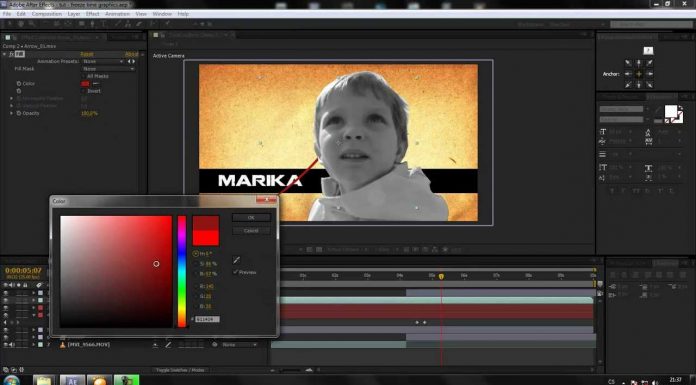696x385 pixels.
Task: Confirm color with the OK button
Action: tap(251, 218)
